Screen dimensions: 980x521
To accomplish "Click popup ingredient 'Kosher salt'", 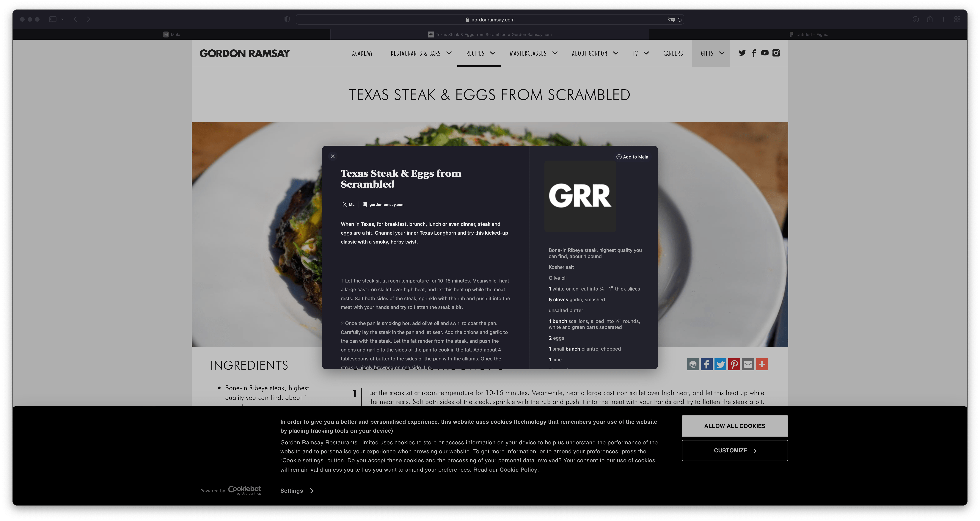I will pyautogui.click(x=561, y=267).
